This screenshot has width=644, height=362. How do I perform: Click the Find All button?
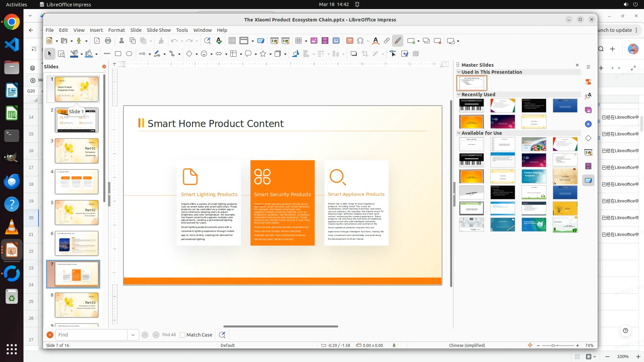(x=169, y=335)
